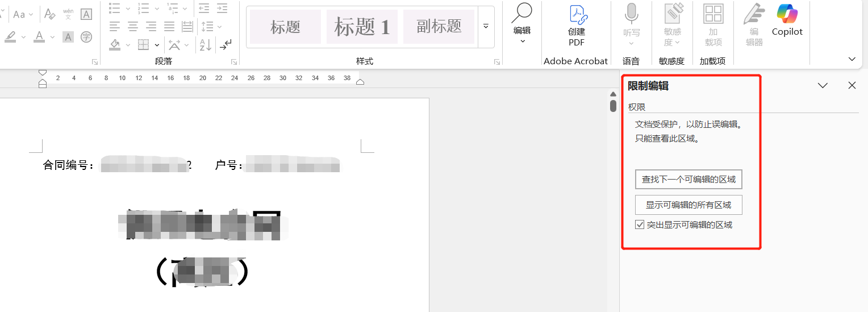Click the bulleted list icon
This screenshot has width=868, height=312.
coord(115,8)
